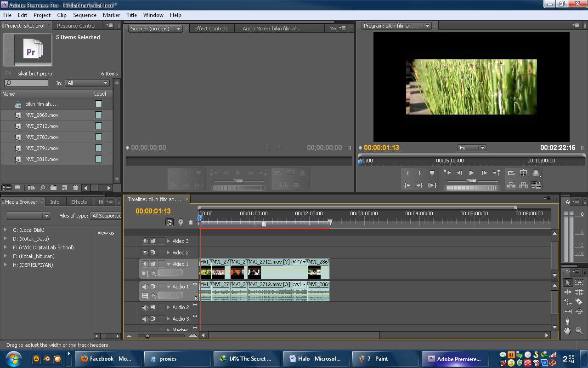Screen dimensions: 588x368
Task: Open Trim monitor button in Program monitor
Action: pos(536,185)
